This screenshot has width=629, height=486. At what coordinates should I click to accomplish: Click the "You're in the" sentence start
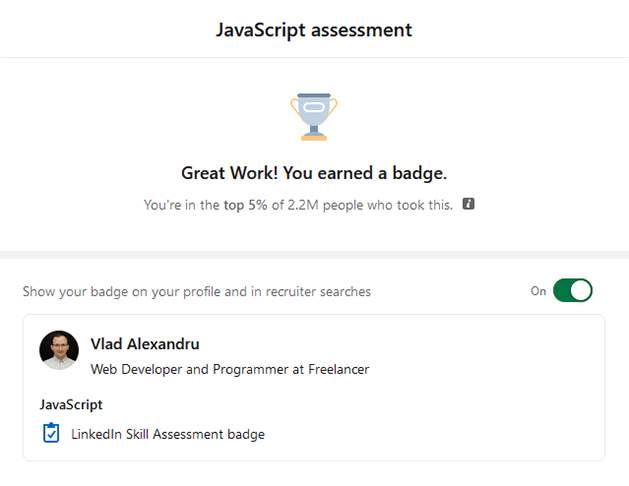pos(182,205)
